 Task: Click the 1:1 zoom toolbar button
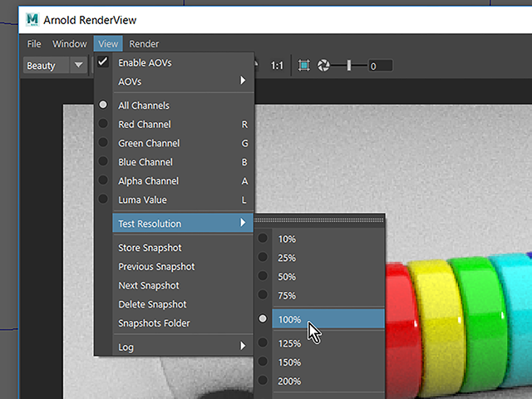coord(277,66)
